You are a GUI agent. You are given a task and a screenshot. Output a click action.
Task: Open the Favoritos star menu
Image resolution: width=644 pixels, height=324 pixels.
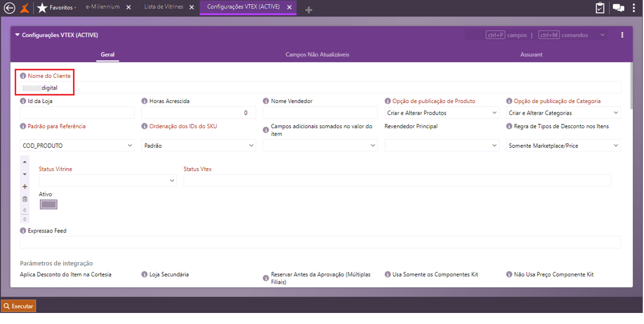click(56, 8)
